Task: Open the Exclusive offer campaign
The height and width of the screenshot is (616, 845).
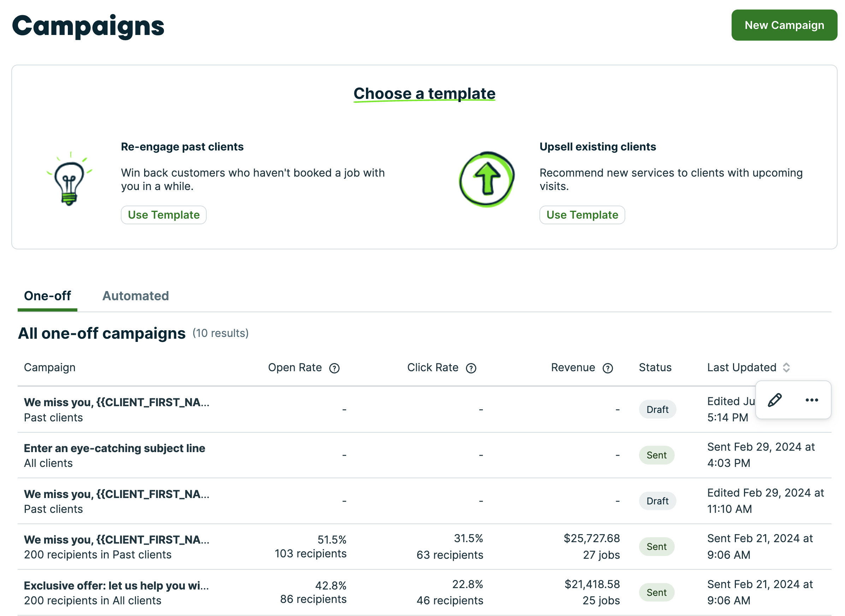Action: pos(116,585)
